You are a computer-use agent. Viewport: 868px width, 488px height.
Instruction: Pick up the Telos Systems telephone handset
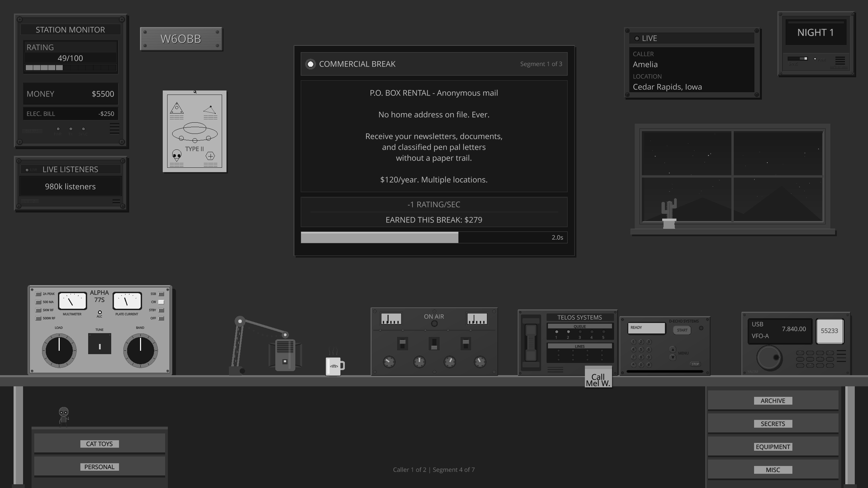531,342
